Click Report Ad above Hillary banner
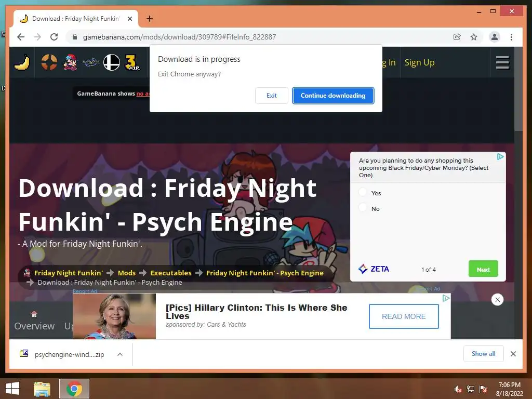Image resolution: width=532 pixels, height=399 pixels. [85, 291]
